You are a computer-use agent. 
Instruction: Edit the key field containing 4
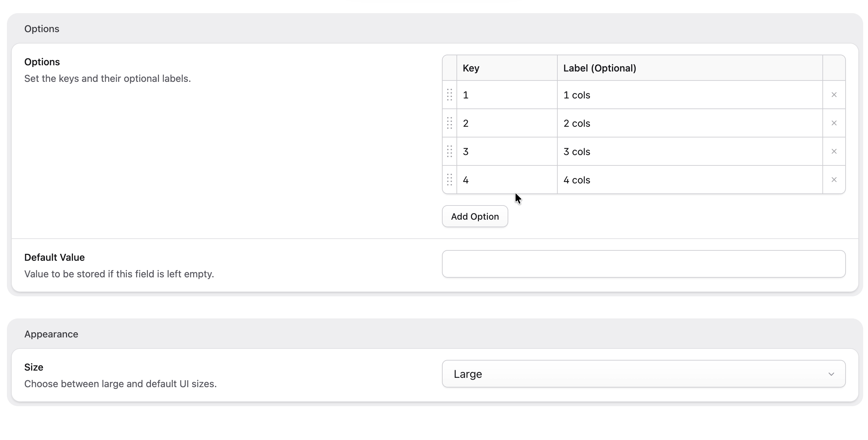click(507, 180)
